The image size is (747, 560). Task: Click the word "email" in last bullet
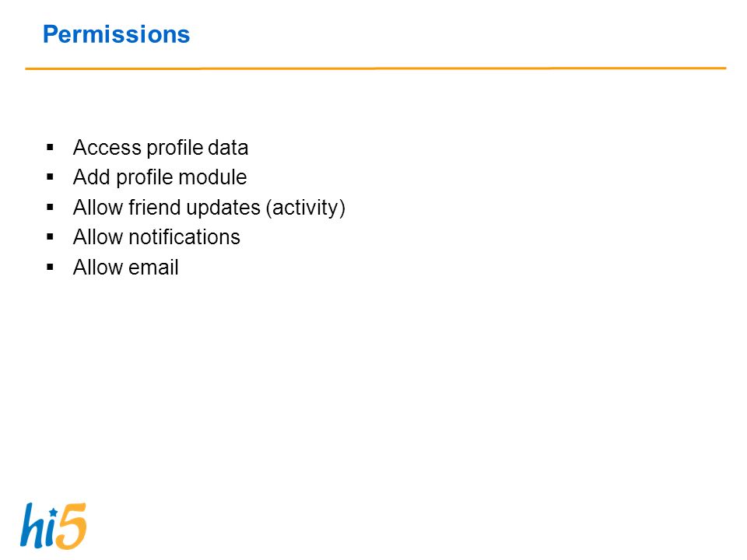(x=153, y=267)
